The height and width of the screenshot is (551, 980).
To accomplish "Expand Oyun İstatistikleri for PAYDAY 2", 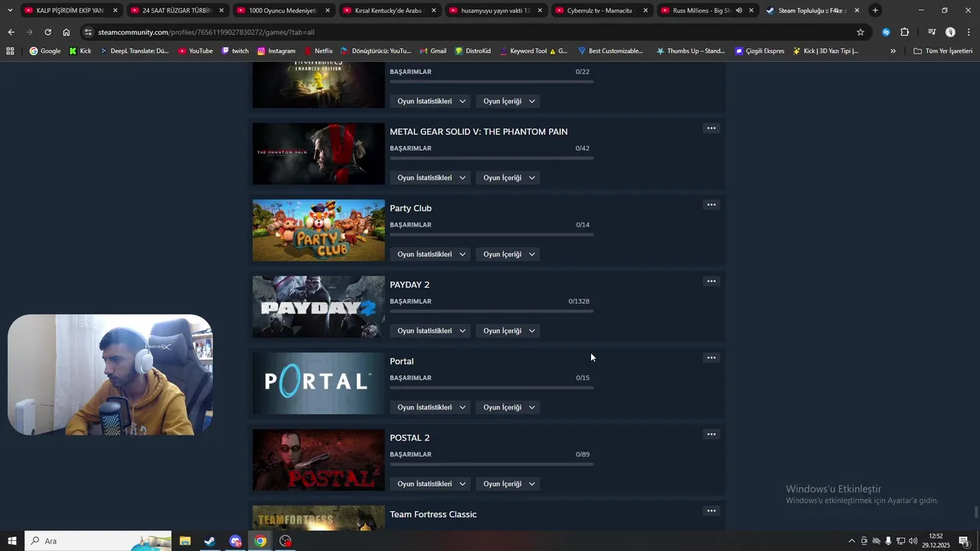I will point(431,331).
